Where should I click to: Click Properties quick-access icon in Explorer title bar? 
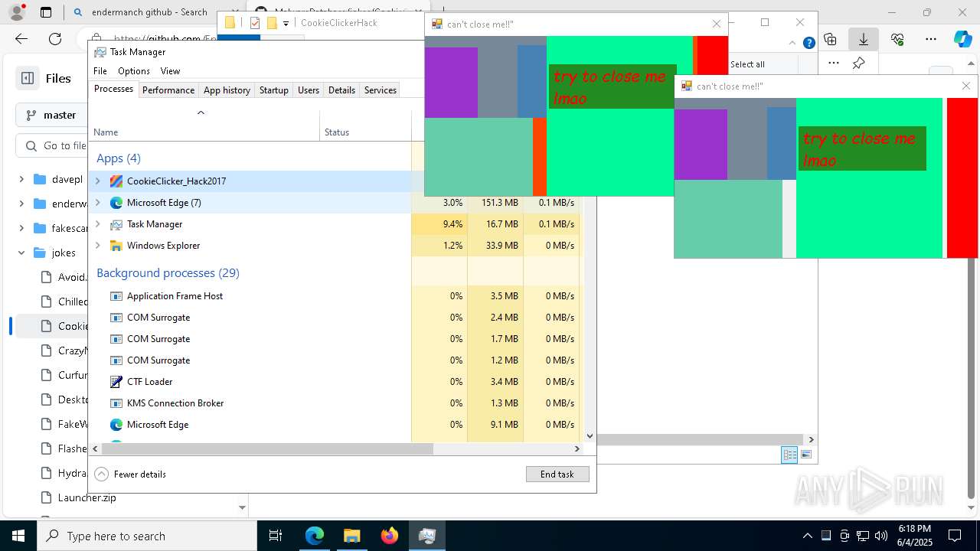[255, 23]
